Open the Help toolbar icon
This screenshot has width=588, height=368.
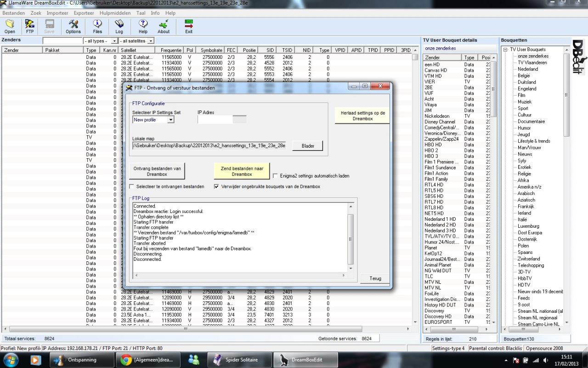coord(143,27)
